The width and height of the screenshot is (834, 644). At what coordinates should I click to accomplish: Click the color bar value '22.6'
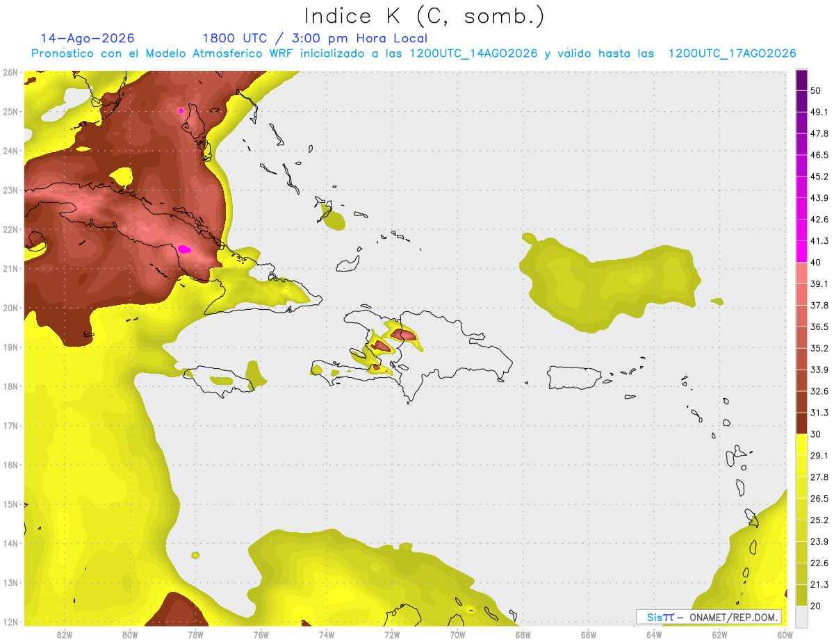(819, 563)
